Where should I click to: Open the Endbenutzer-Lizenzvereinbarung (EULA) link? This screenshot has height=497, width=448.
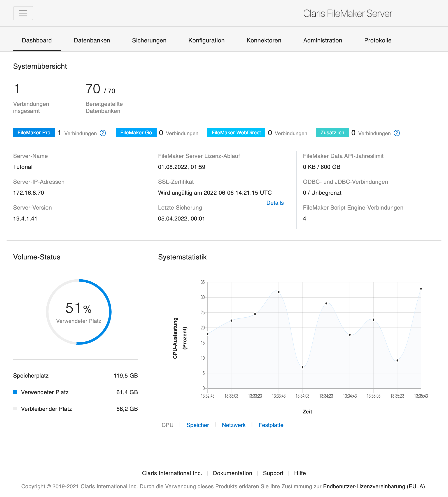point(374,486)
